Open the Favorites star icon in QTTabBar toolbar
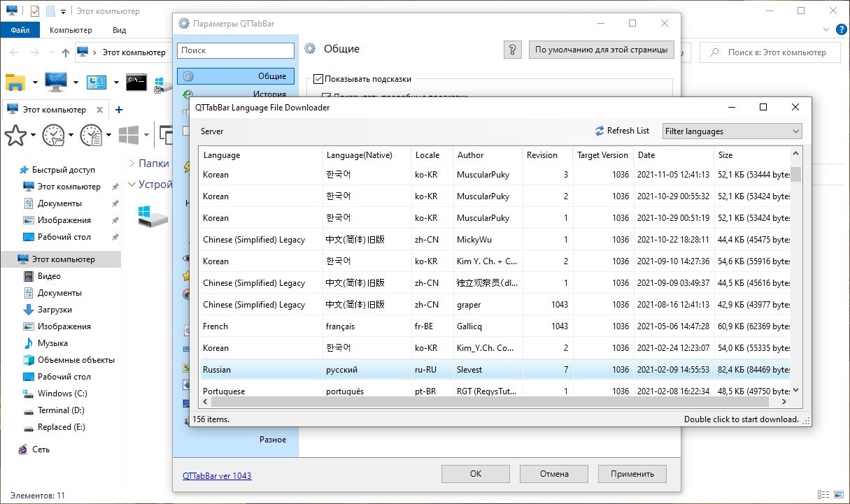Screen dimensions: 850x504 pos(15,135)
